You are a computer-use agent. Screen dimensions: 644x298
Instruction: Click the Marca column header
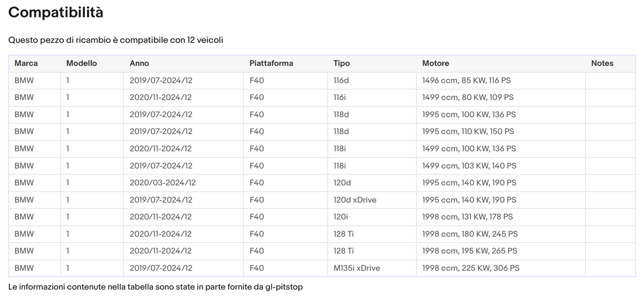[x=26, y=63]
